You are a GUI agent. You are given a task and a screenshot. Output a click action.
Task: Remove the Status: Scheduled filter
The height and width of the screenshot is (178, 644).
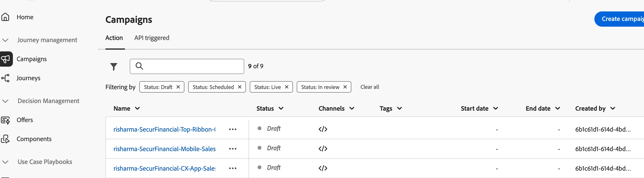[240, 87]
